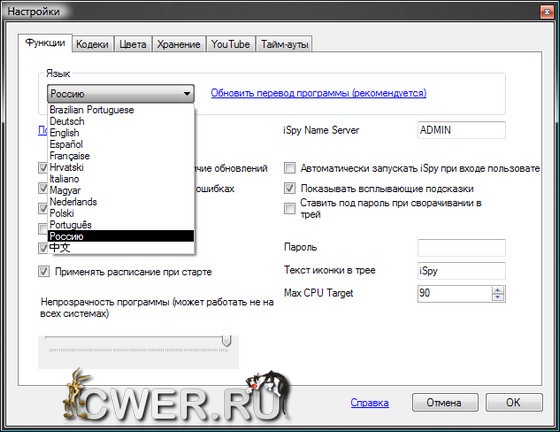The width and height of the screenshot is (560, 432).
Task: Go to the Хранение tab
Action: click(x=179, y=44)
